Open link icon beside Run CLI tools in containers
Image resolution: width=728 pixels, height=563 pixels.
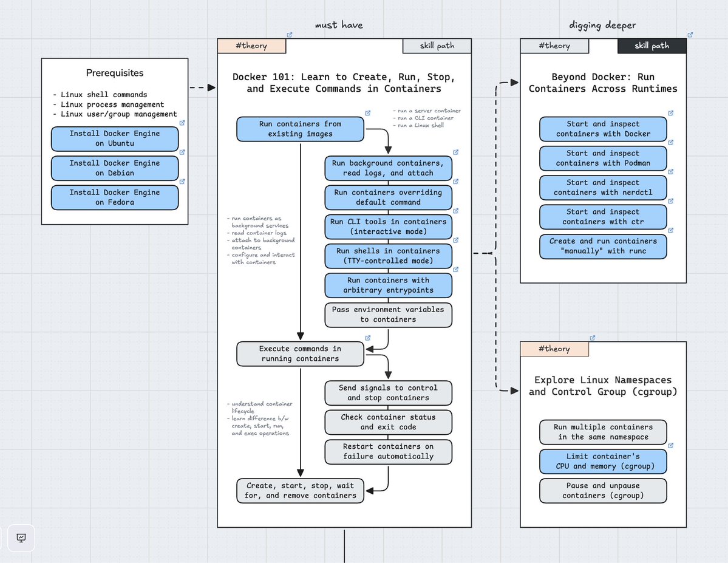click(x=456, y=211)
